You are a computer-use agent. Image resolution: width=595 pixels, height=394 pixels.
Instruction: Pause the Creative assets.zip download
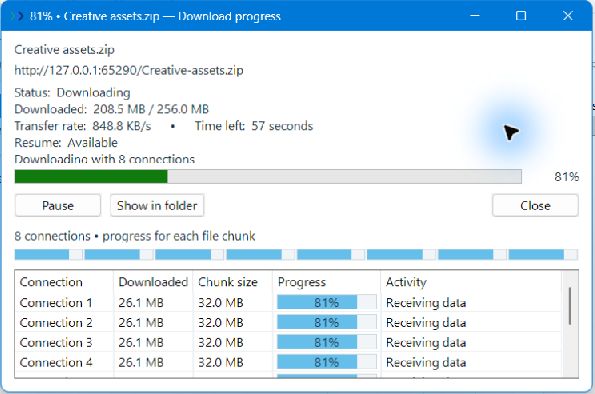pyautogui.click(x=58, y=205)
